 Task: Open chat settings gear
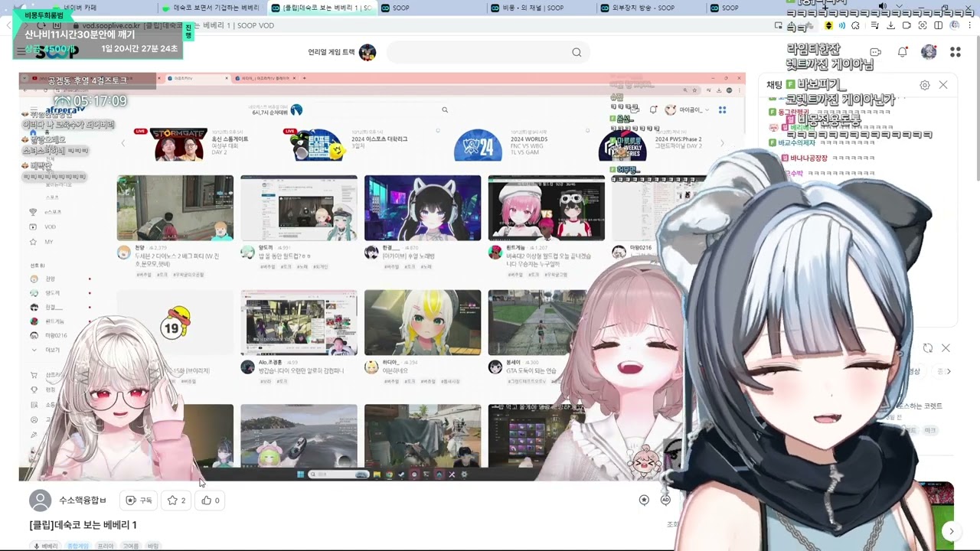pos(925,85)
